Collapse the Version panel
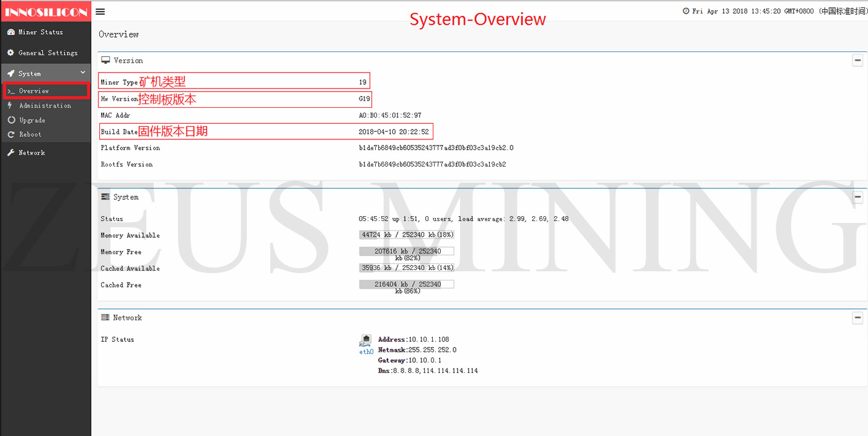The image size is (868, 436). (x=857, y=61)
